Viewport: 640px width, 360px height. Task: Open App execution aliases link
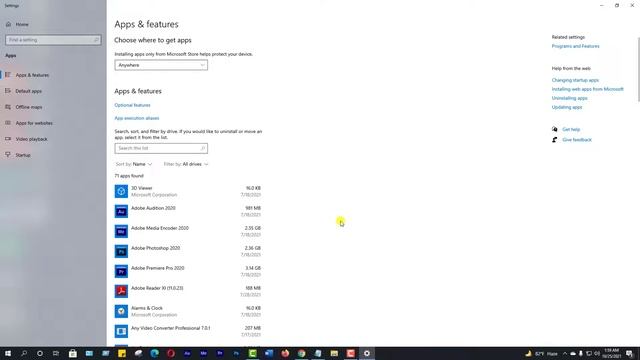point(137,118)
